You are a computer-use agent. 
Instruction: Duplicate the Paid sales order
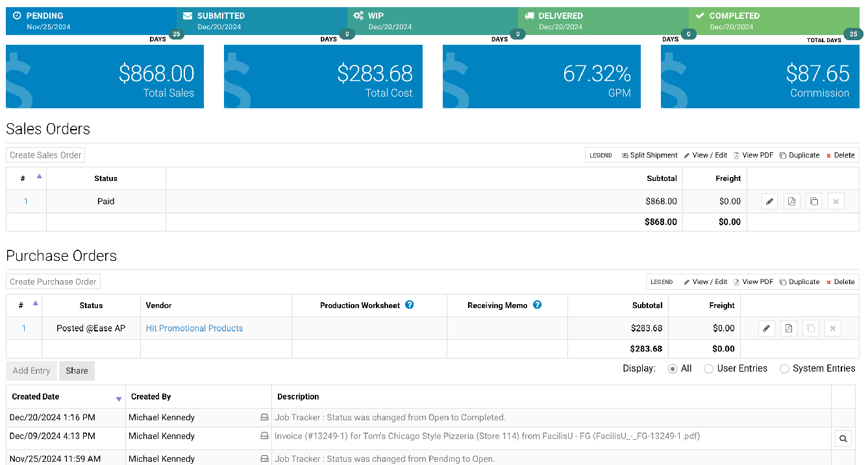pos(813,202)
